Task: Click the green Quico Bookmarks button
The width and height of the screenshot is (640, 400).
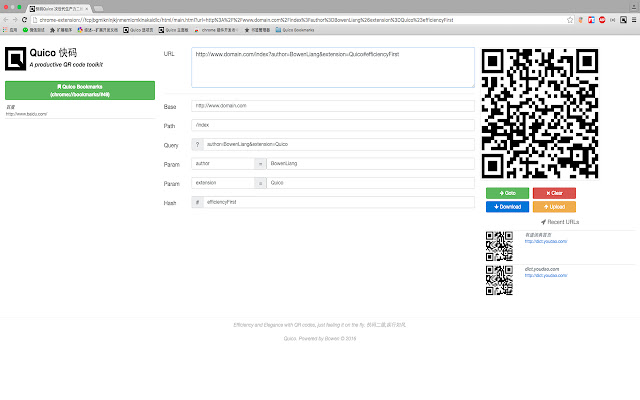Action: (x=80, y=90)
